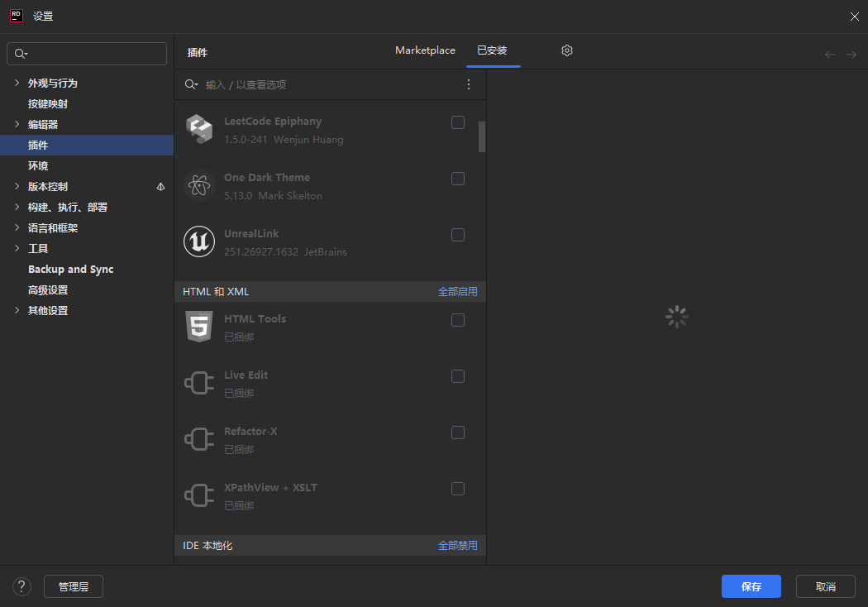The height and width of the screenshot is (607, 868).
Task: Switch to the Marketplace tab
Action: (425, 50)
